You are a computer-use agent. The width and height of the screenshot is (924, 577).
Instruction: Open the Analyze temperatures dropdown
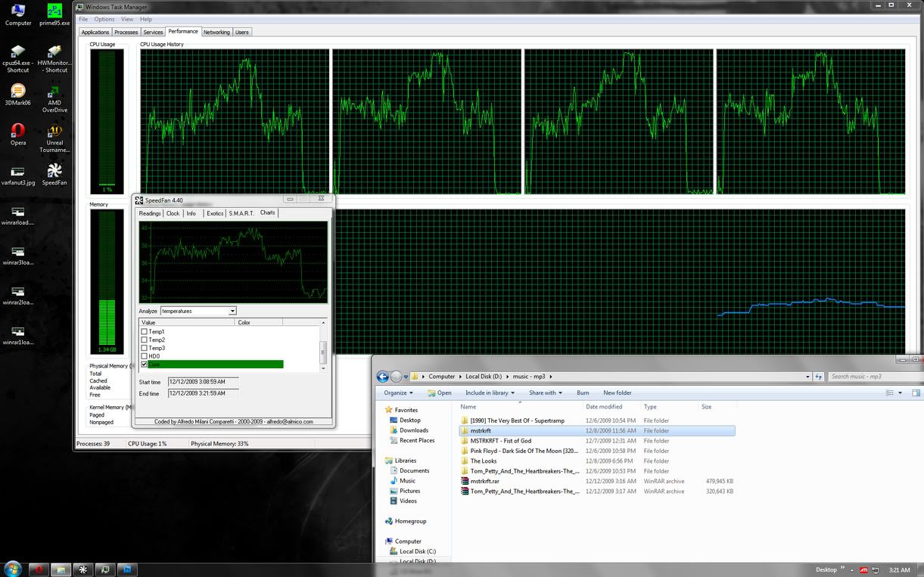pyautogui.click(x=232, y=311)
